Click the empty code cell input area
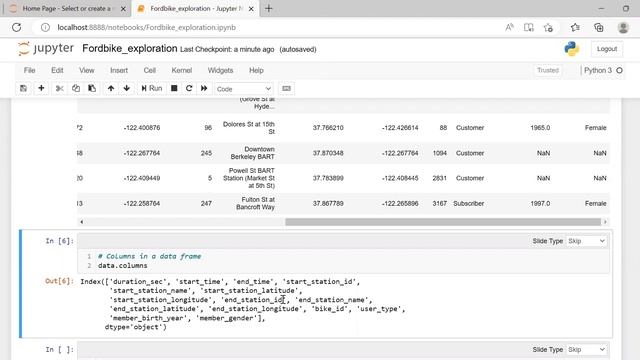640x360 pixels. [343, 358]
